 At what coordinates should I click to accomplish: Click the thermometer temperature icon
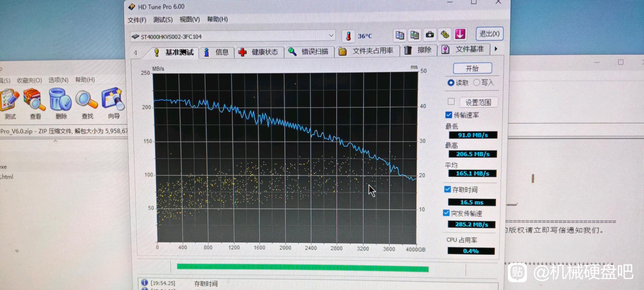[348, 36]
